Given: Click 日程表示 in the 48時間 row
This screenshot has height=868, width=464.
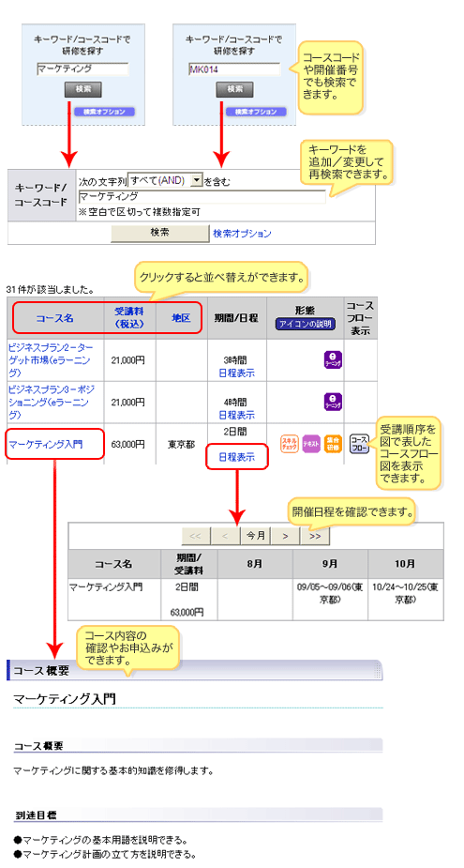Looking at the screenshot, I should coord(237,415).
